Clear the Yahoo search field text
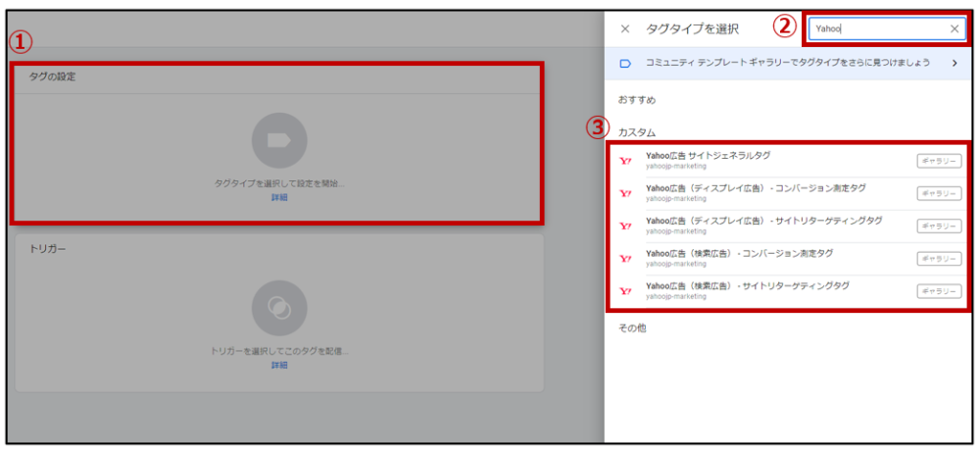This screenshot has width=980, height=452. pos(955,28)
